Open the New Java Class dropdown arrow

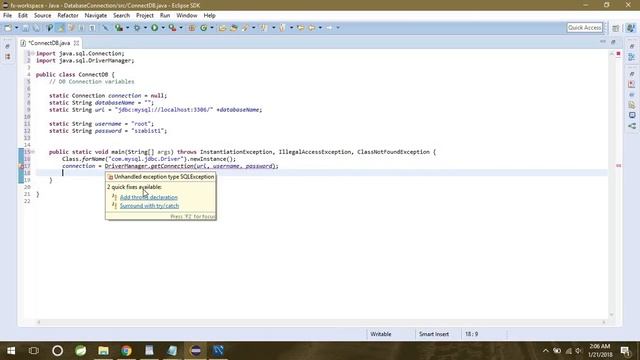(x=212, y=28)
